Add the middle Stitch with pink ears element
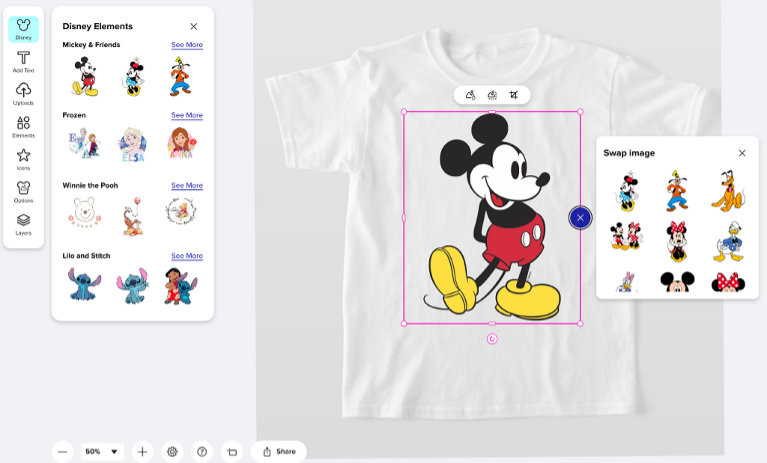Screen dimensions: 767x463 (133, 286)
